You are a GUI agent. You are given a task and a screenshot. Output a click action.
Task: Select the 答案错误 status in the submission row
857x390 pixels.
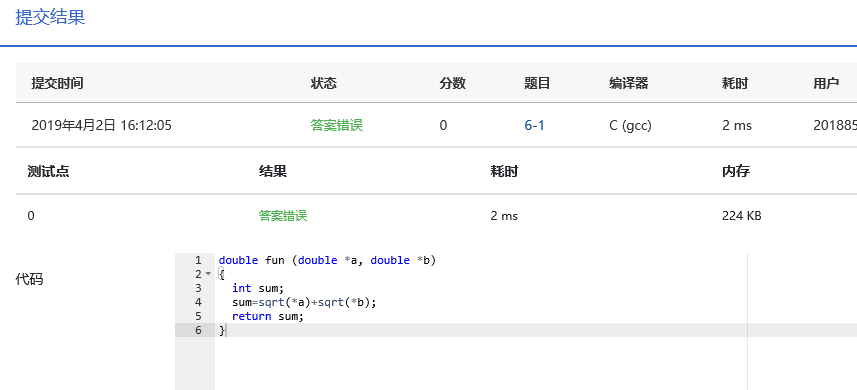(337, 126)
